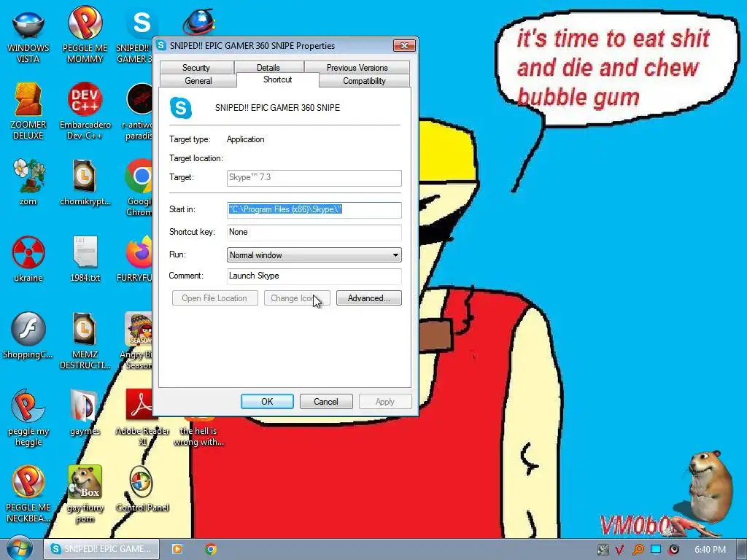Image resolution: width=747 pixels, height=560 pixels.
Task: Click the Apply button
Action: (385, 402)
